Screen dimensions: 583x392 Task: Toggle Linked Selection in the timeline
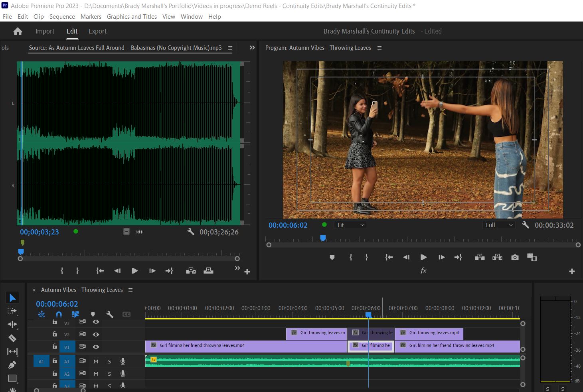coord(75,314)
